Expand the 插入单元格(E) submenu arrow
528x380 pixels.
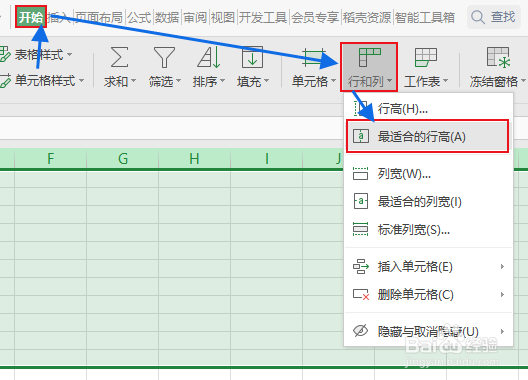502,266
